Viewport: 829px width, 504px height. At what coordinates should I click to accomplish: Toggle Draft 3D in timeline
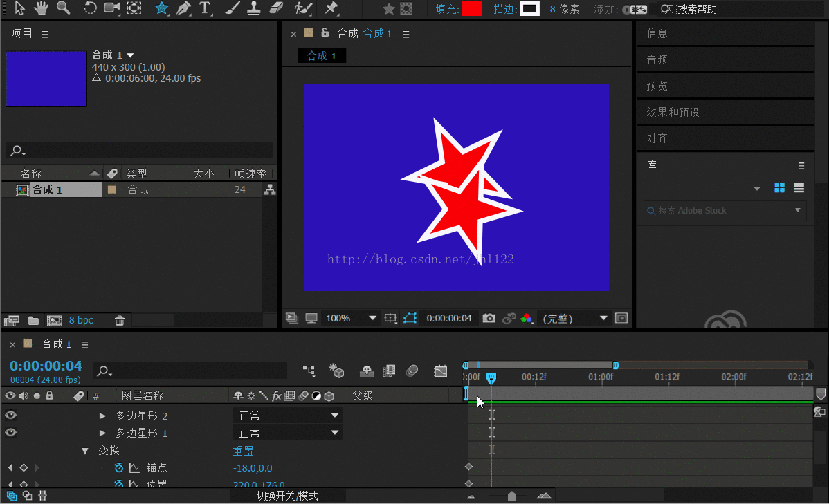[337, 371]
